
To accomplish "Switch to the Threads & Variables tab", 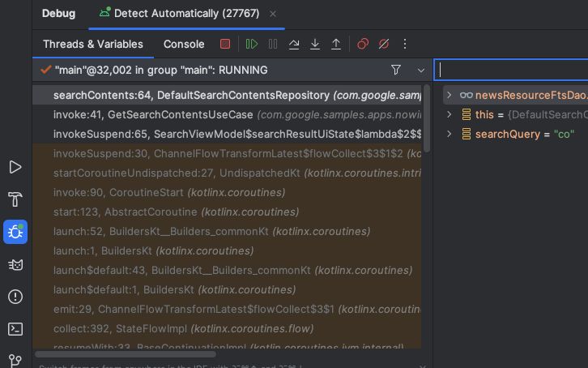I will tap(93, 44).
